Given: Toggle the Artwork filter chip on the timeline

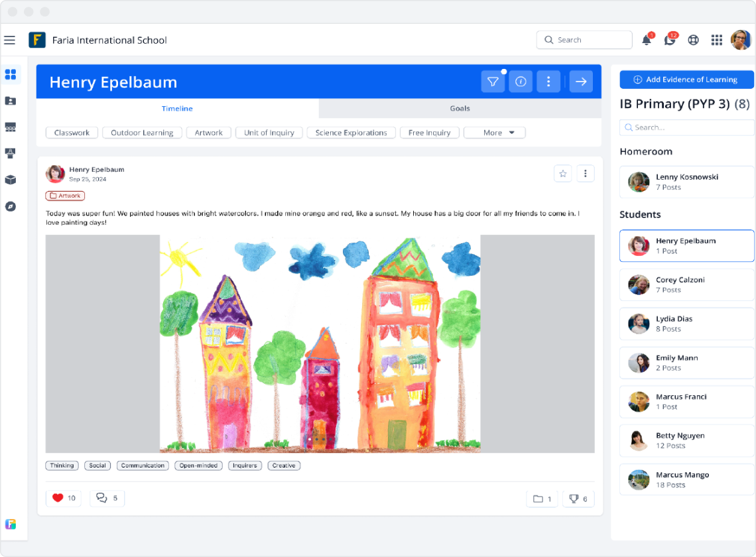Looking at the screenshot, I should pyautogui.click(x=208, y=132).
